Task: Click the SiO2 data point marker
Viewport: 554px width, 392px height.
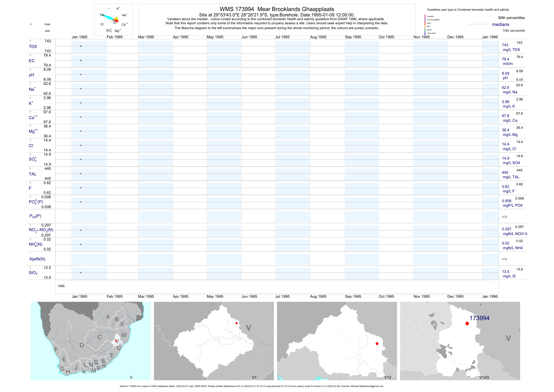Action: click(81, 273)
